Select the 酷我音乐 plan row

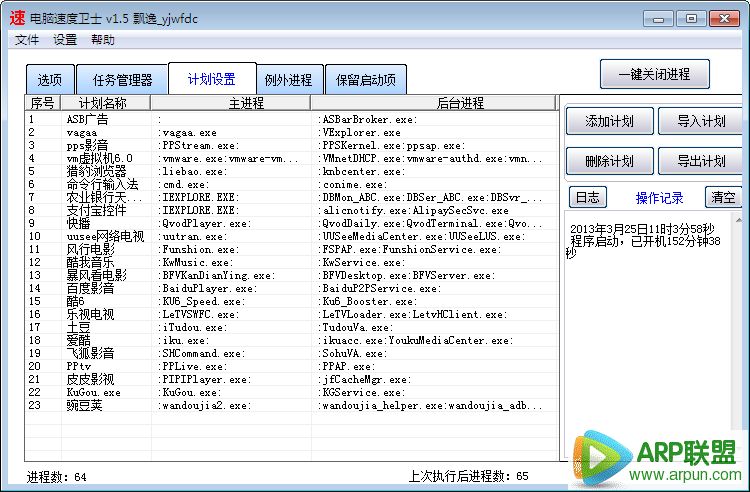(292, 262)
